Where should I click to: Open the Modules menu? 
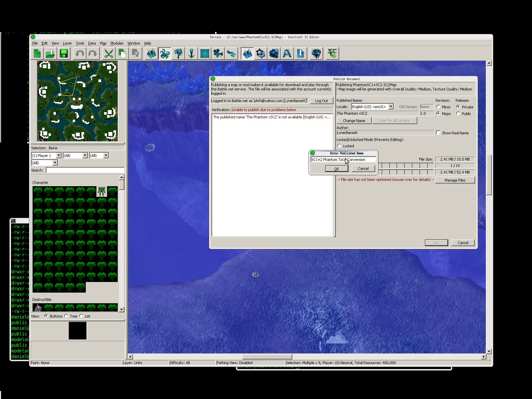click(117, 43)
